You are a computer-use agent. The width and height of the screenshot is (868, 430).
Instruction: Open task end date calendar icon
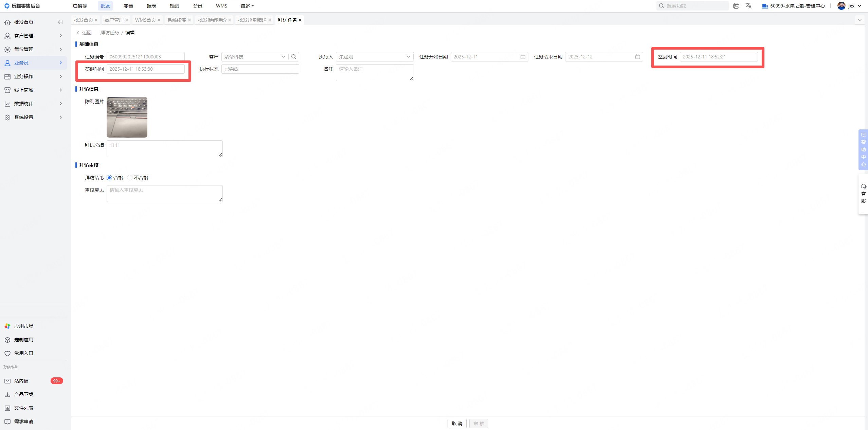(637, 57)
